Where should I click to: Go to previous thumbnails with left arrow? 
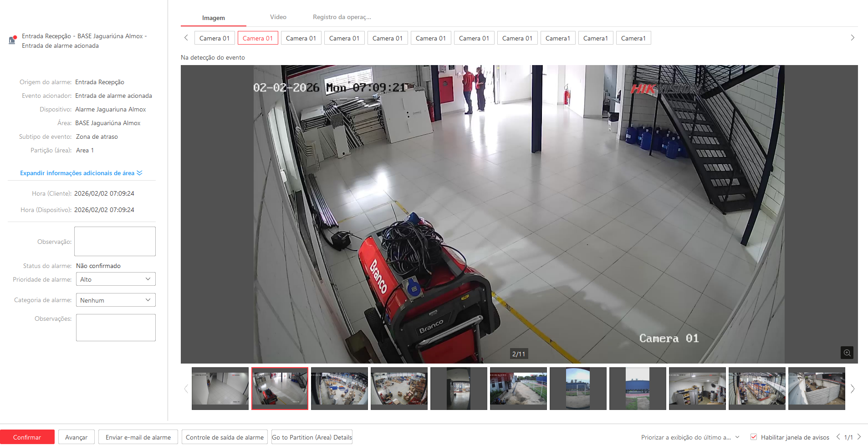tap(186, 389)
